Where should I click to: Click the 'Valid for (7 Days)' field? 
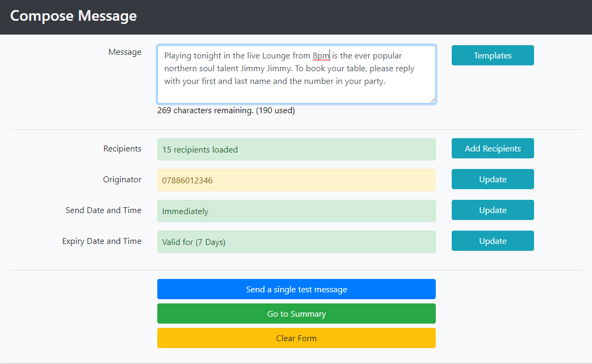click(297, 242)
